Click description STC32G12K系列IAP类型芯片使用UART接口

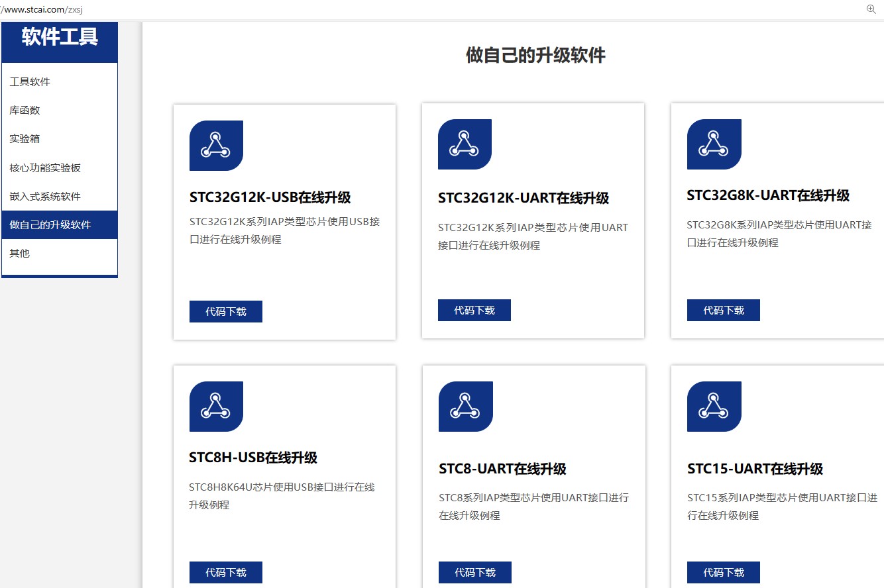tap(533, 236)
